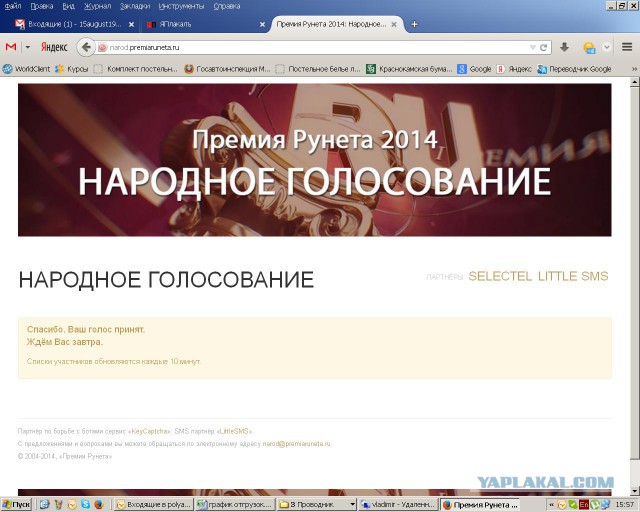This screenshot has height=512, width=640.
Task: Open the address bar history dropdown arrow
Action: [x=532, y=48]
